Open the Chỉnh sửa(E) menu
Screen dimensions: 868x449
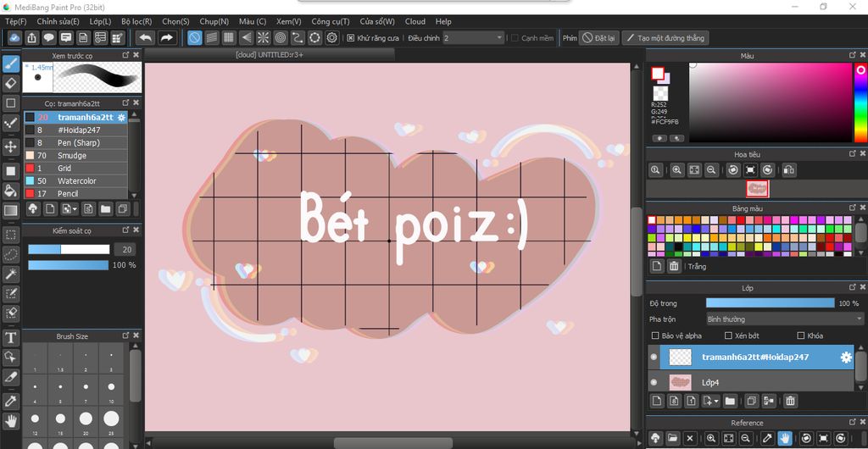click(58, 21)
